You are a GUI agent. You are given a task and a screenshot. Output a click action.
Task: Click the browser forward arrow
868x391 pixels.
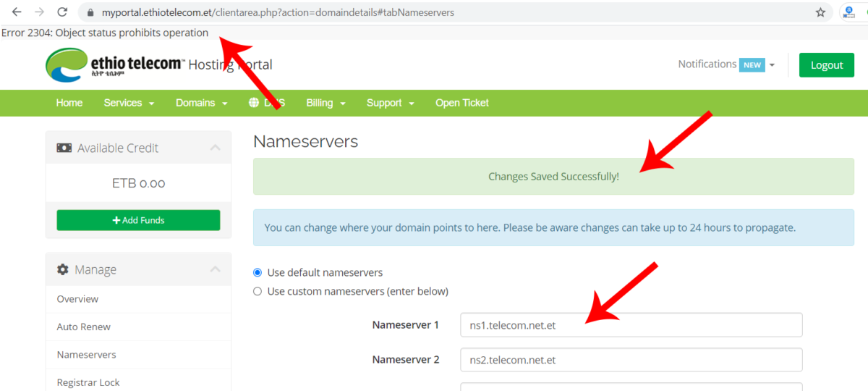tap(39, 12)
